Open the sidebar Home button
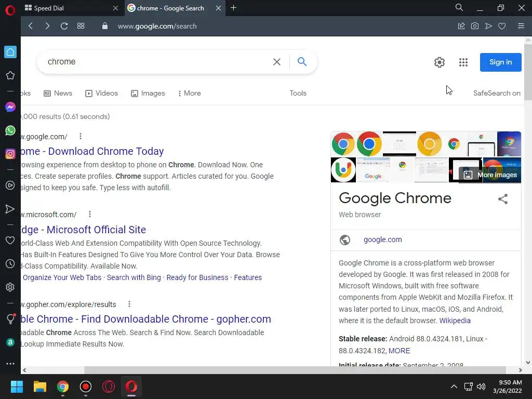This screenshot has width=532, height=399. point(10,52)
